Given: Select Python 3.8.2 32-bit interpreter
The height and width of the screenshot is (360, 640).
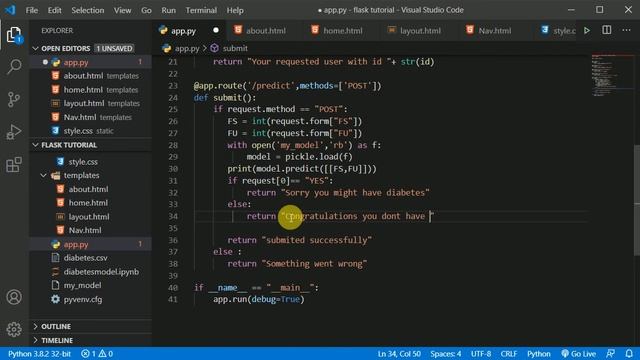Looking at the screenshot, I should (x=39, y=353).
